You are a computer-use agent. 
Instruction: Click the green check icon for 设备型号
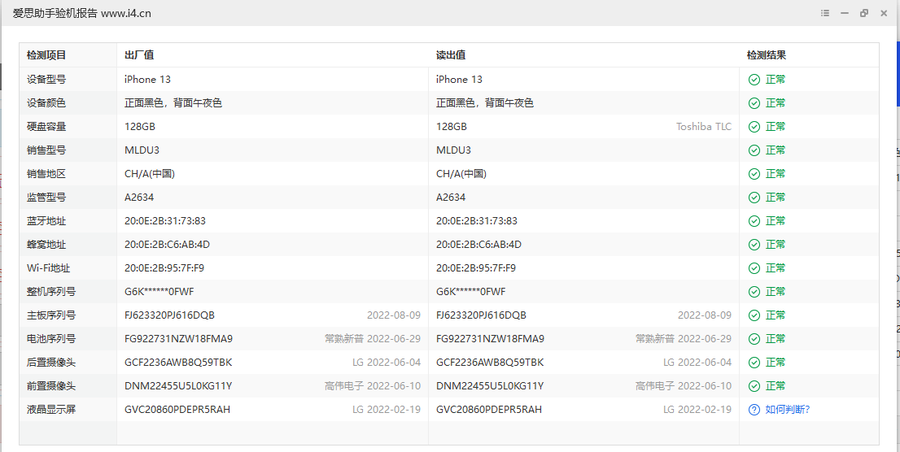(754, 79)
